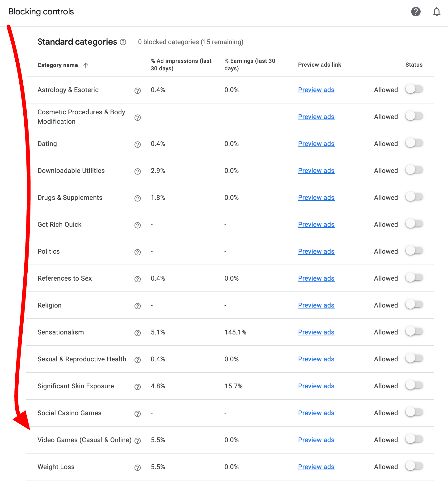
Task: Sort by % Ad impressions column header
Action: 181,64
